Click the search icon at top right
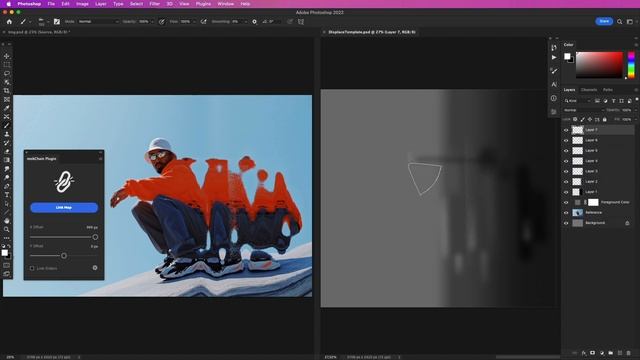 tap(620, 22)
